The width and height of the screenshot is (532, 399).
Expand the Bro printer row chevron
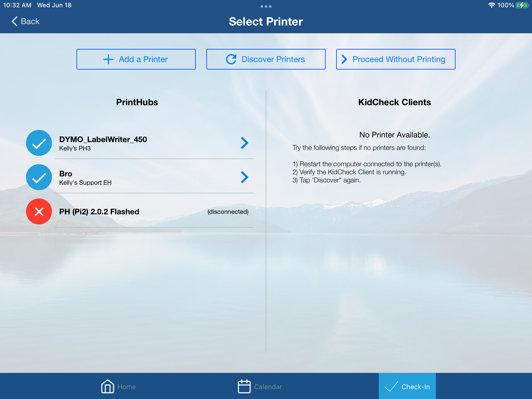pyautogui.click(x=244, y=177)
